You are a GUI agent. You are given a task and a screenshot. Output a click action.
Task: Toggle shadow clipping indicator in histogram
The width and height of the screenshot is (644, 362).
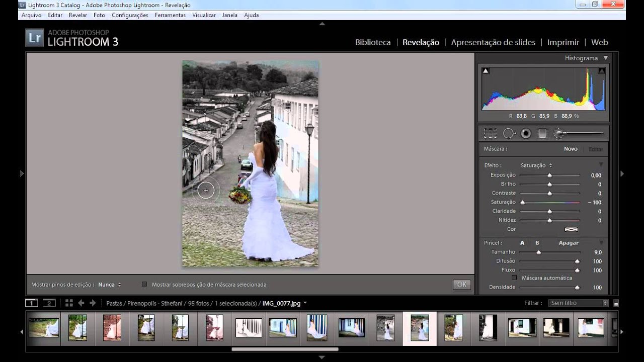(486, 71)
